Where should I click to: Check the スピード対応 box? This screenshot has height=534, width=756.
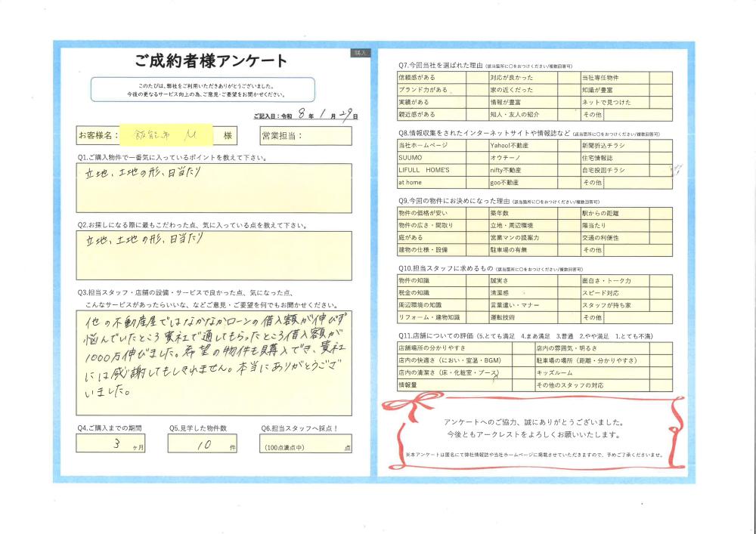[660, 292]
